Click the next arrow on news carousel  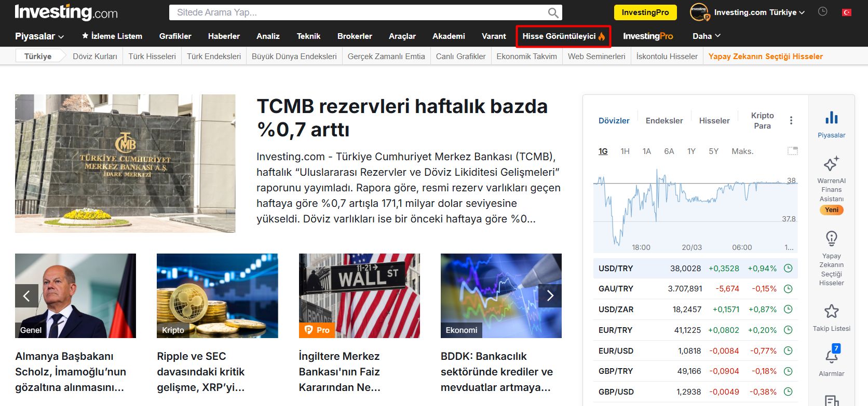[x=550, y=296]
